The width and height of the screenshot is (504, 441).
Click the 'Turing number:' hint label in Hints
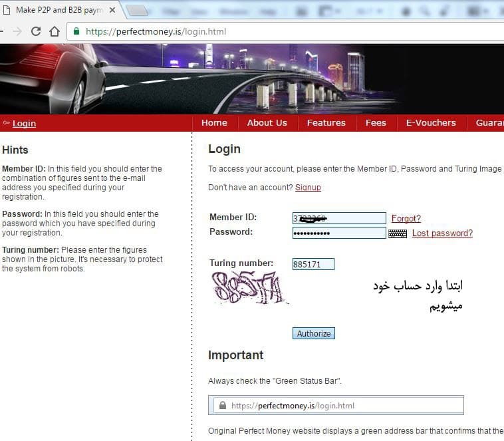point(31,249)
